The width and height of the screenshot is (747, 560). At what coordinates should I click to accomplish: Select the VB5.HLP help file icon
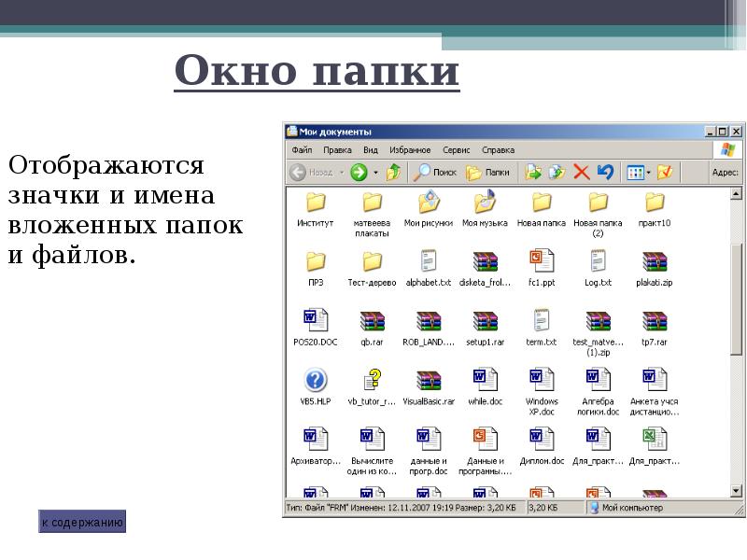[316, 381]
